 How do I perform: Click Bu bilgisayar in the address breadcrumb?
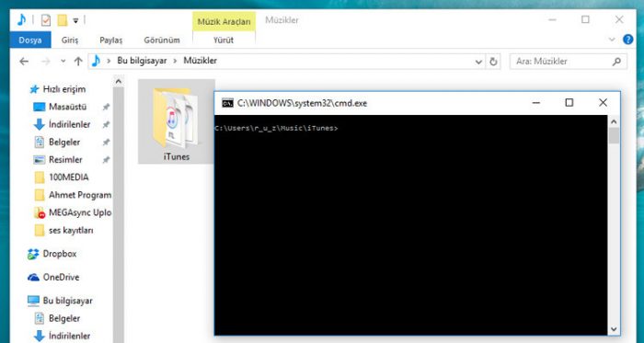click(x=142, y=61)
